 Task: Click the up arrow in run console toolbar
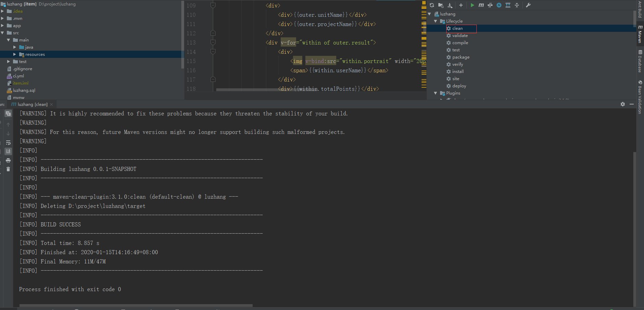8,125
